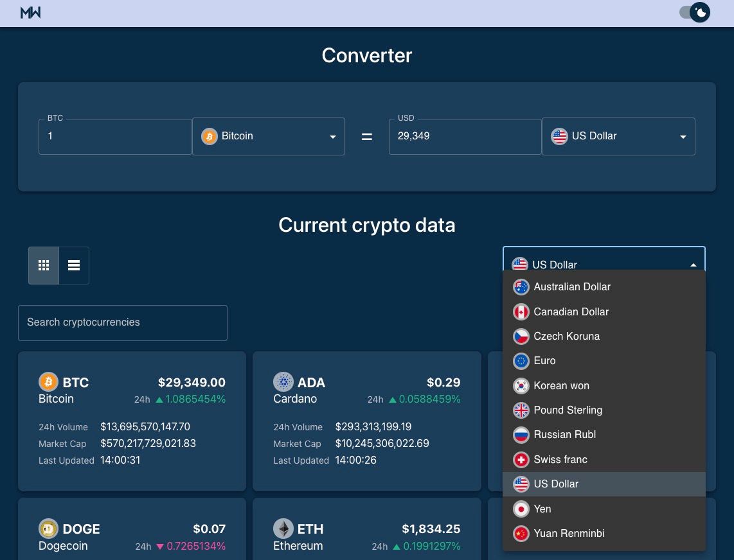
Task: Click the Swiss flag icon
Action: coord(521,459)
